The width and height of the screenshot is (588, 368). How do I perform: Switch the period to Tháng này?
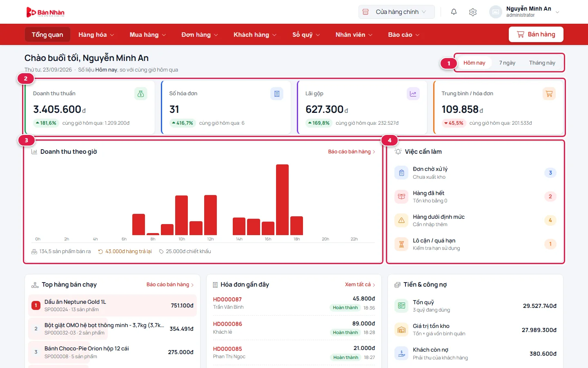[542, 63]
